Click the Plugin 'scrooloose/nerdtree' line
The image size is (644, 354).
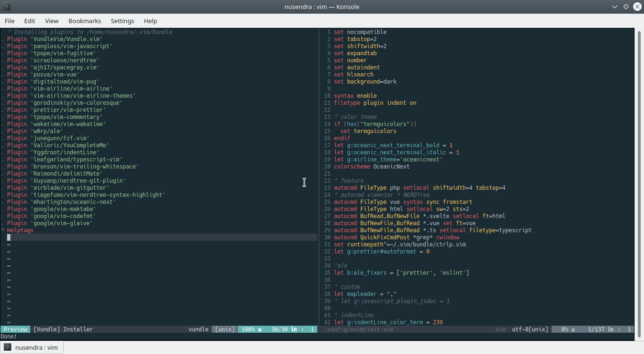53,60
